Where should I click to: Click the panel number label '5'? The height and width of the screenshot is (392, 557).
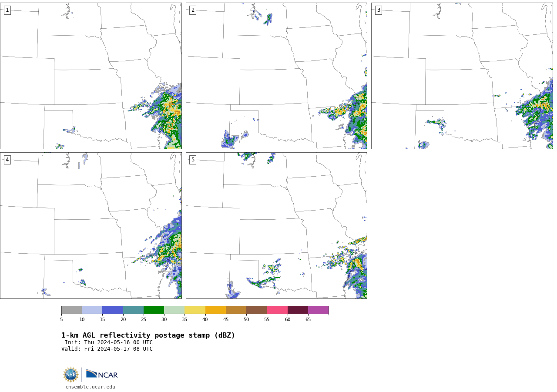coord(193,160)
